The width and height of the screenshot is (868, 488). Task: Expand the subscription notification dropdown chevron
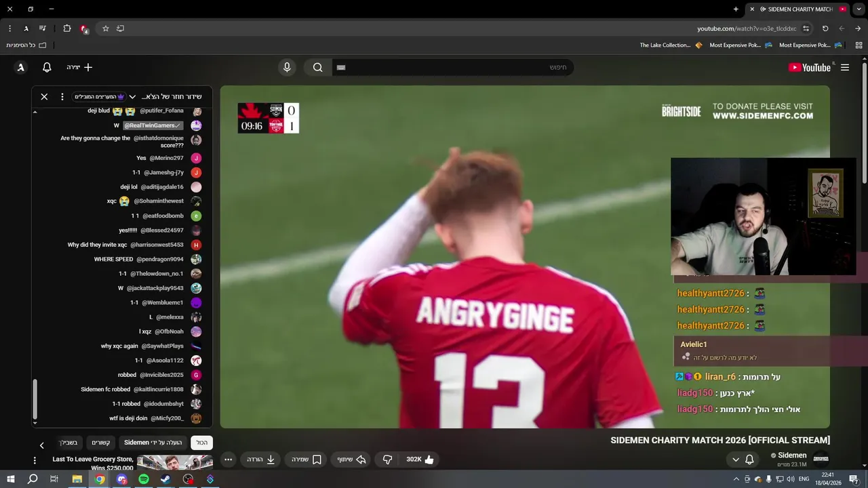(736, 460)
